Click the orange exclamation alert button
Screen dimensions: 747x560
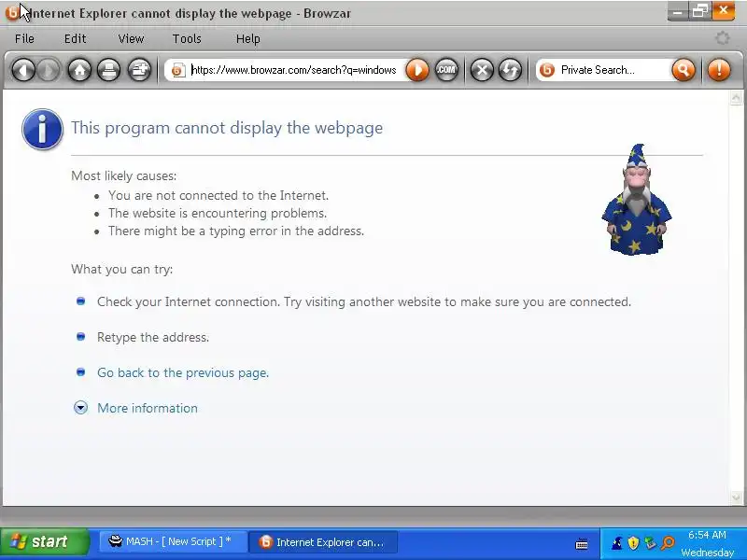coord(719,71)
